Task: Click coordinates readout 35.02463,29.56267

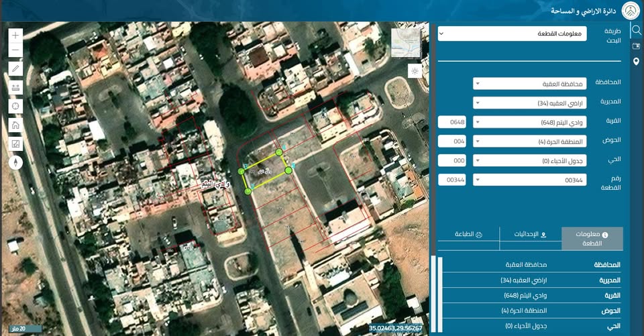Action: pos(396,328)
